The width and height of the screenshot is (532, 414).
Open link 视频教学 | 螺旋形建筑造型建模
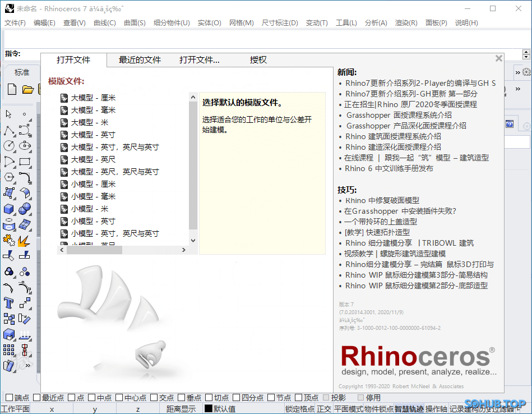tap(395, 254)
